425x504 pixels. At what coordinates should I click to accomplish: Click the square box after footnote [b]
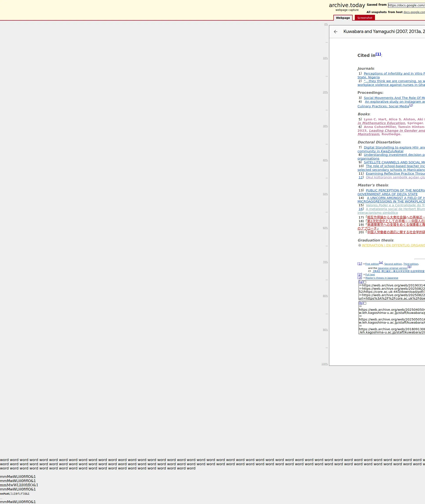click(365, 303)
